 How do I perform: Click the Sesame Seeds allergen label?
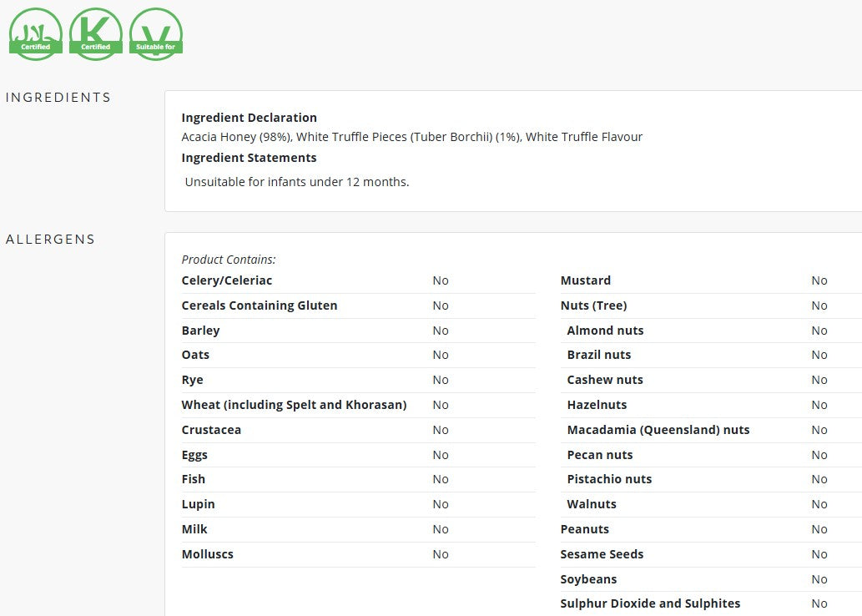pos(602,554)
